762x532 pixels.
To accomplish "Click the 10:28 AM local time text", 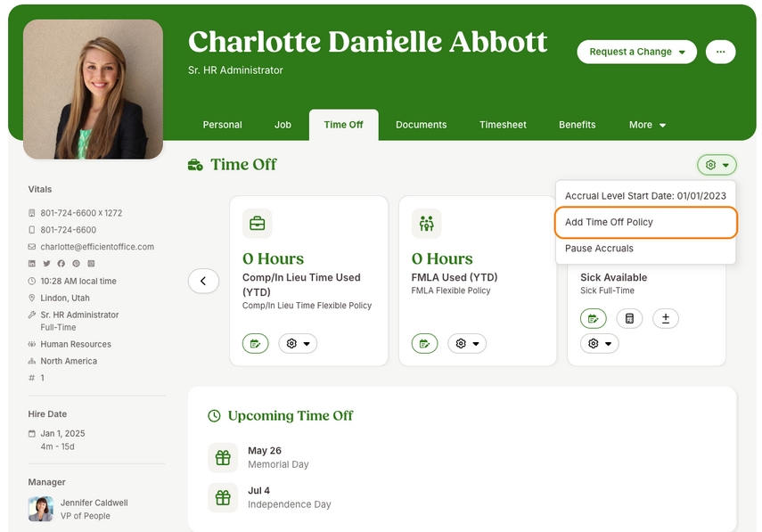I will point(78,281).
